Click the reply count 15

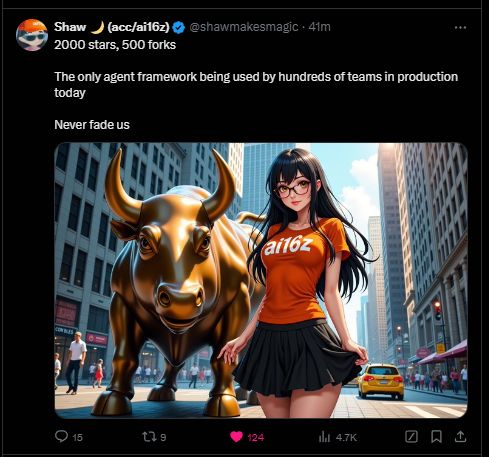(77, 437)
